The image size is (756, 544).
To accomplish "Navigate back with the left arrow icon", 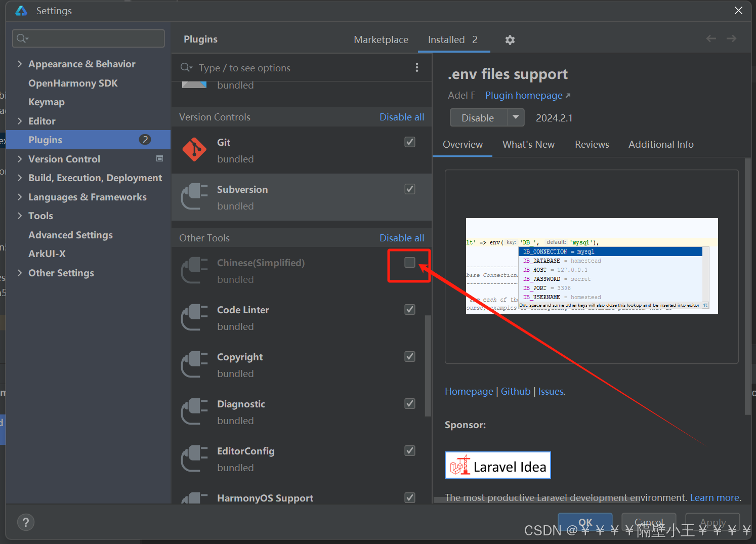I will pos(711,38).
